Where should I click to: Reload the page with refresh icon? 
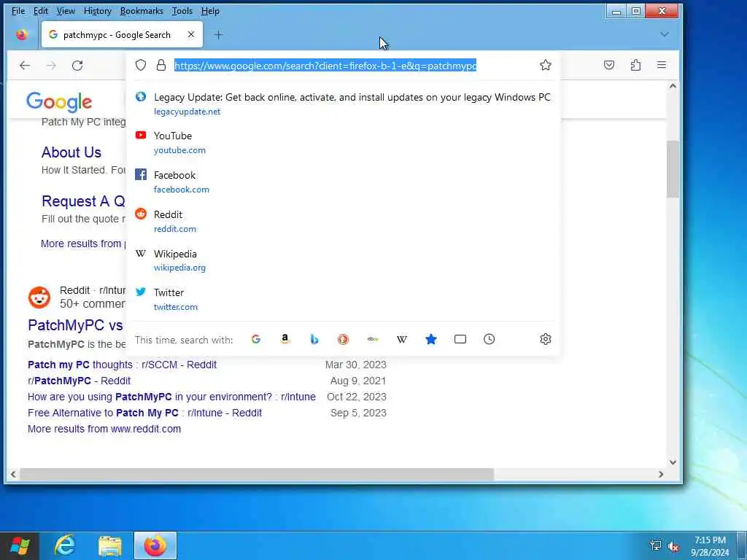77,65
